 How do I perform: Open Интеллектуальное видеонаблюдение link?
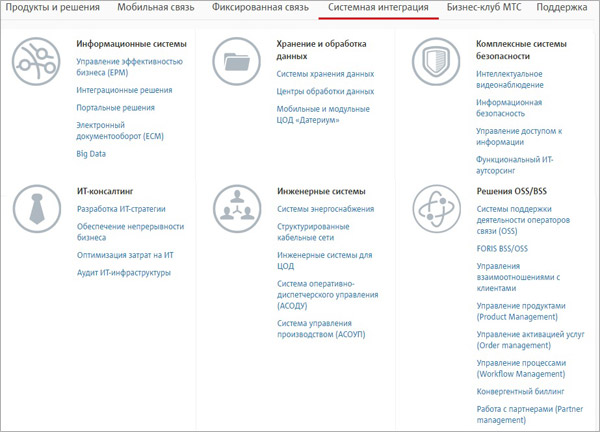[510, 79]
